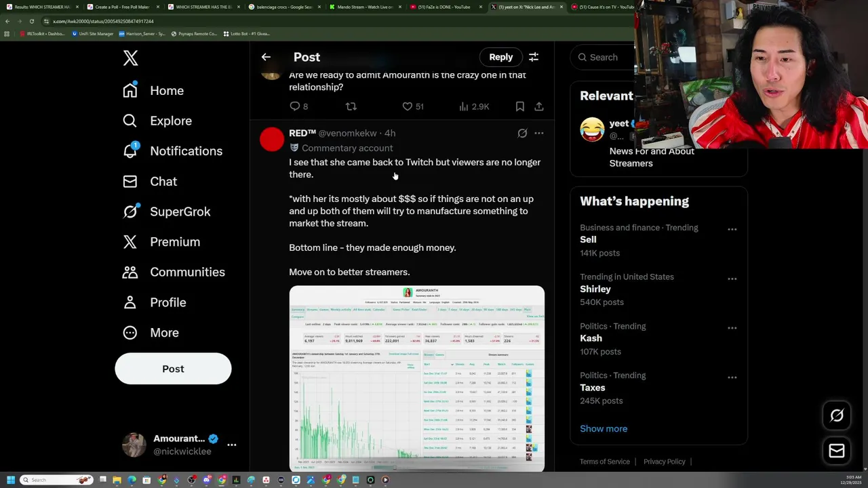This screenshot has width=868, height=488.
Task: Open the Windows Start menu
Action: (x=11, y=480)
